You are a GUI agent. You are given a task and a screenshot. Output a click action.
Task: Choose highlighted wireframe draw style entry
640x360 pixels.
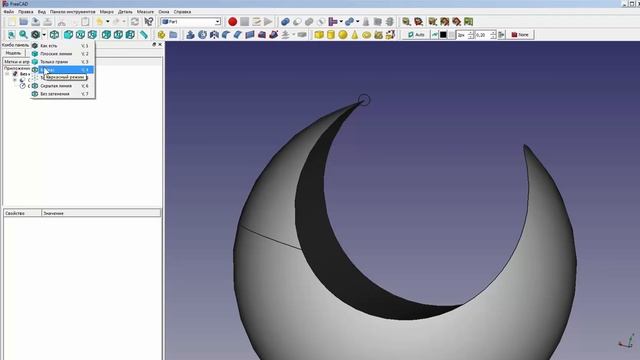pyautogui.click(x=63, y=70)
